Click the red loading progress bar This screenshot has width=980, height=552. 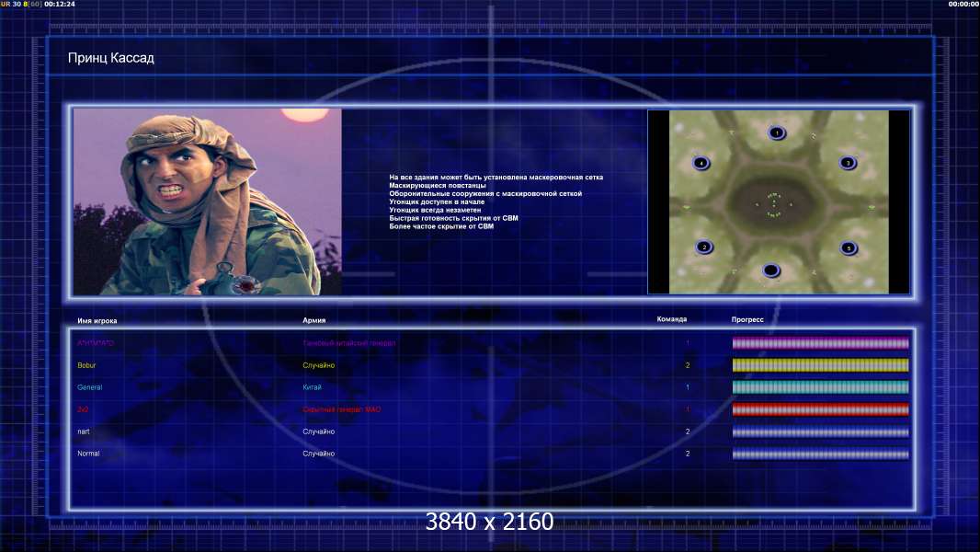pos(820,409)
